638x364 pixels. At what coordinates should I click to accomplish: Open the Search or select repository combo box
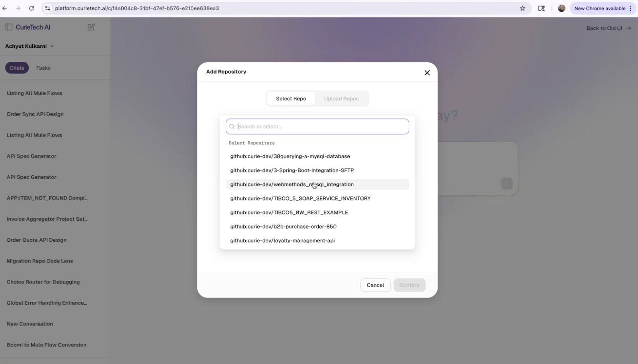(x=317, y=126)
